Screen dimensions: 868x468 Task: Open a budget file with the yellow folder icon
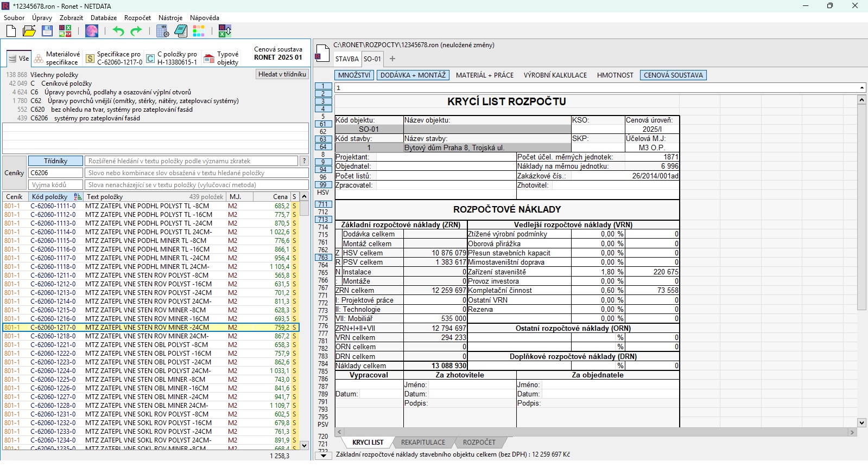coord(29,31)
